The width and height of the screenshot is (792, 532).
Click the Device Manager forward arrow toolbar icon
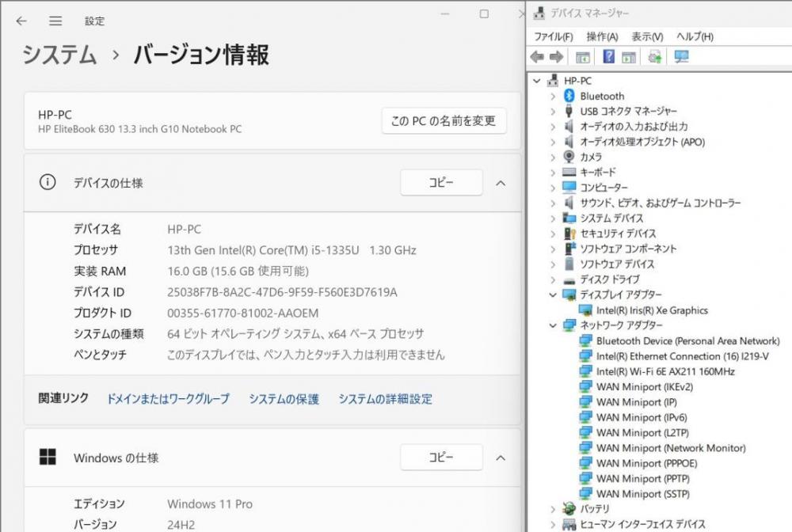point(556,57)
